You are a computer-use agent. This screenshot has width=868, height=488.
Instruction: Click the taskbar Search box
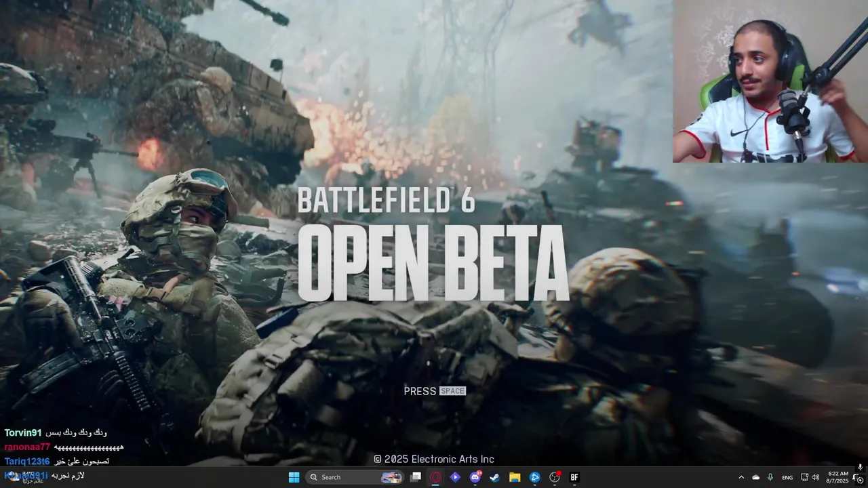[x=355, y=477]
